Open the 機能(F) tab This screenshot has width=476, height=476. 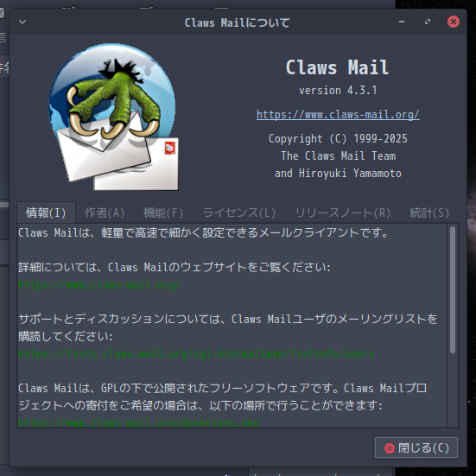pos(163,213)
